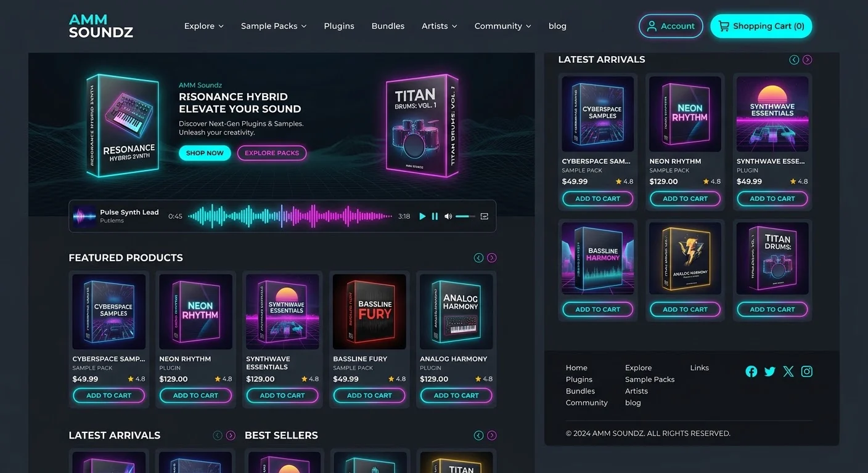Click the repeat icon in audio player
This screenshot has height=473, width=868.
coord(485,216)
